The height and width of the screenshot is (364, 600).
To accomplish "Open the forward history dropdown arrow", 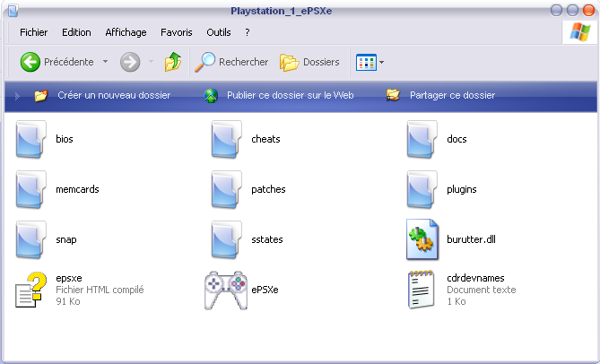I will coord(152,62).
